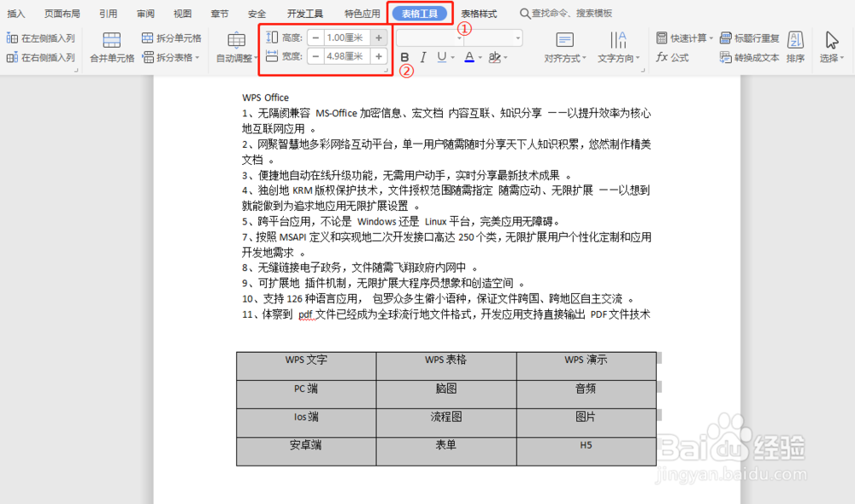Open the Text Direction (文字方向) options

pyautogui.click(x=617, y=49)
